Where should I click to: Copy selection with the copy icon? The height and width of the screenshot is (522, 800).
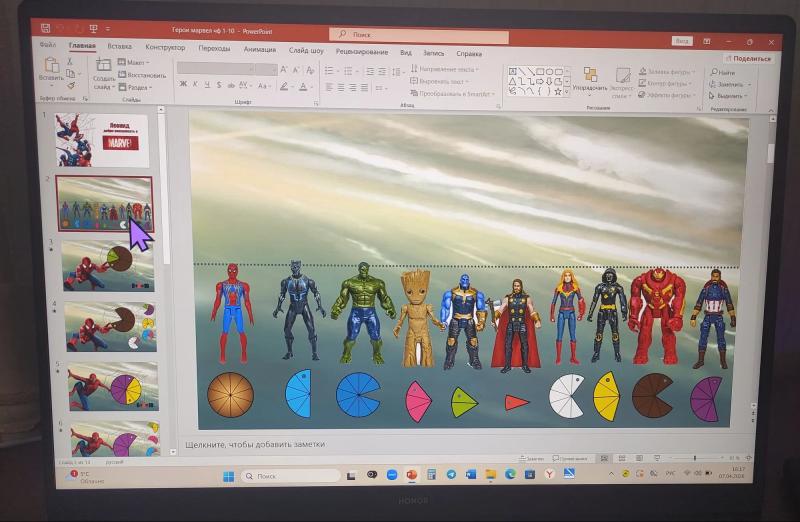coord(71,73)
